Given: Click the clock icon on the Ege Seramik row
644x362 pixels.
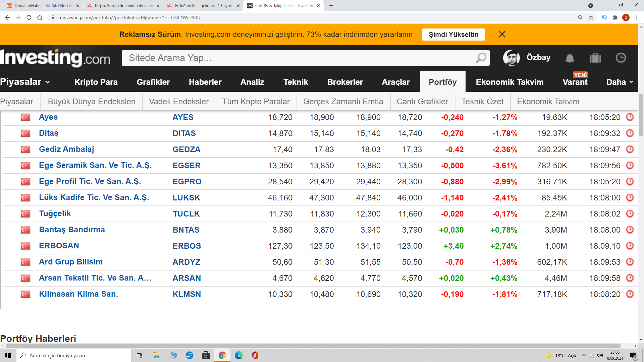Looking at the screenshot, I should [630, 165].
